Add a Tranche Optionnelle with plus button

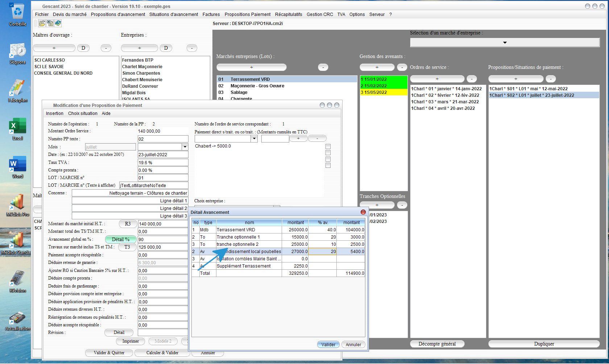pyautogui.click(x=377, y=205)
